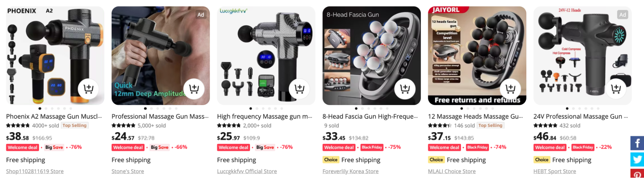
Task: Open MLALI Choice Store link
Action: click(452, 171)
